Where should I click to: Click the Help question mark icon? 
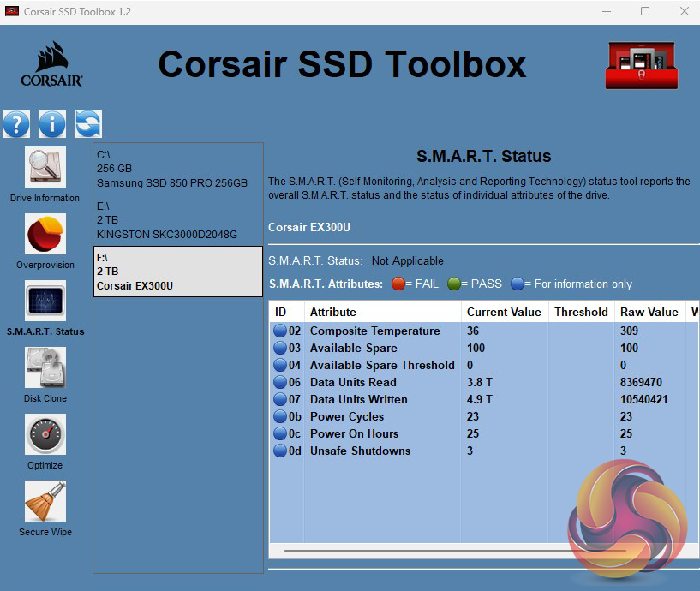tap(16, 124)
